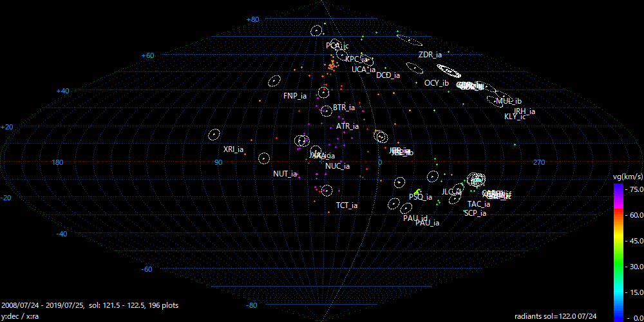Image resolution: width=644 pixels, height=322 pixels.
Task: Click the radiant circle above FNP_ia label
Action: (274, 81)
